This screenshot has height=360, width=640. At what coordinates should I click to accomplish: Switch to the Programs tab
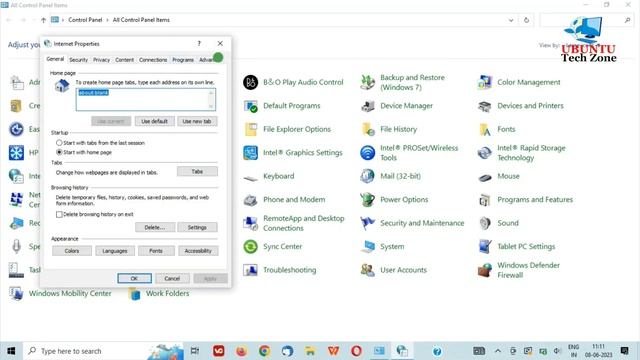pos(183,60)
